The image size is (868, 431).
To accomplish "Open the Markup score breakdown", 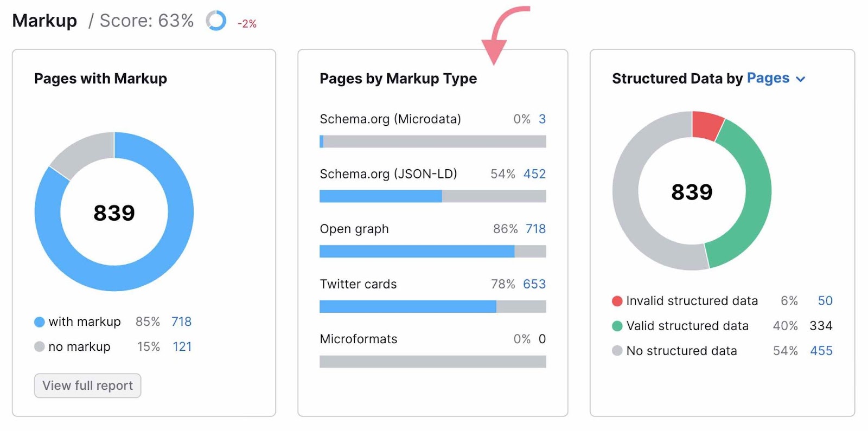I will coord(146,21).
